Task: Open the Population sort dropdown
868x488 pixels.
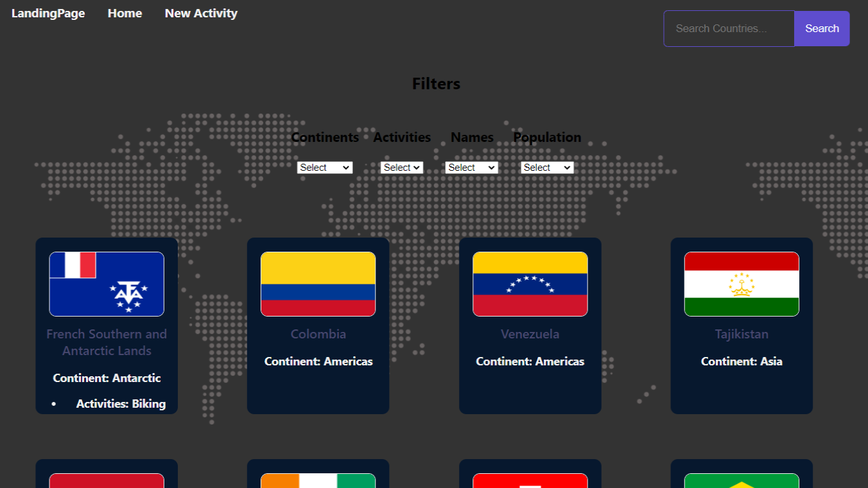Action: click(547, 168)
